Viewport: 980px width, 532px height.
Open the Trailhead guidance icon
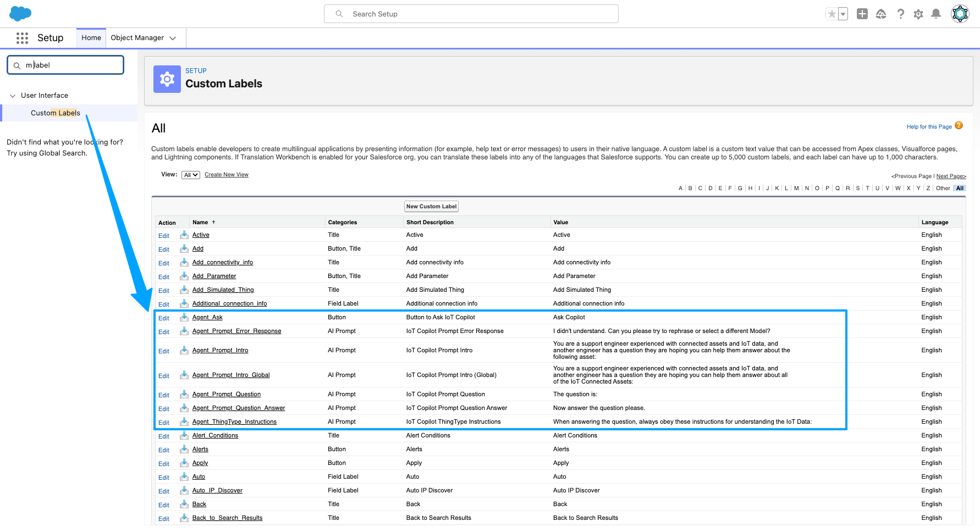pyautogui.click(x=881, y=14)
